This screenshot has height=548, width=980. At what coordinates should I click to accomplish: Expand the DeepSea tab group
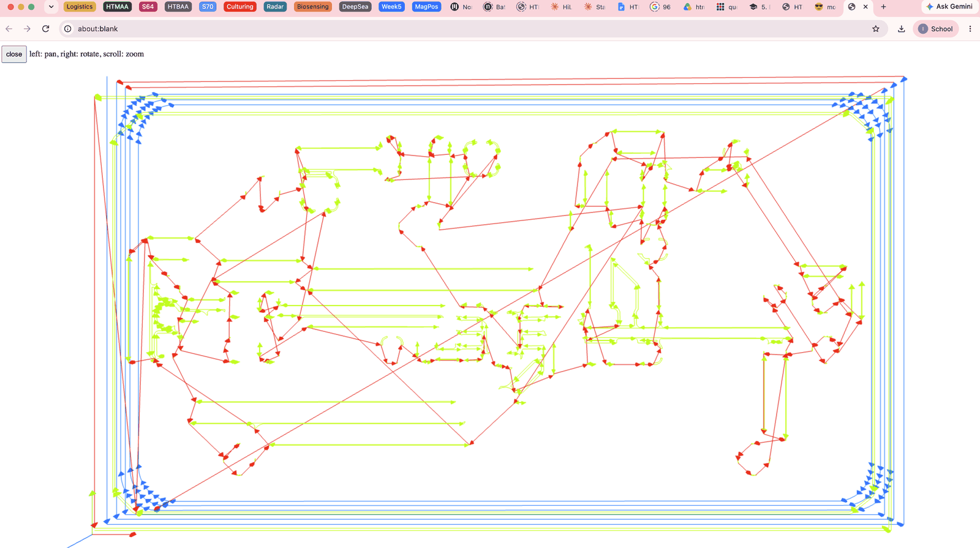355,7
